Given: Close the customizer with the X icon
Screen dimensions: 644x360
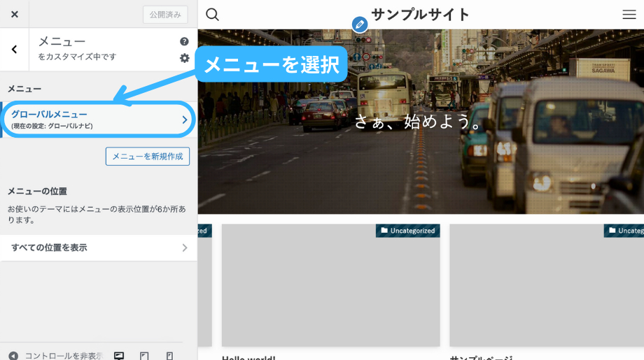Looking at the screenshot, I should (x=15, y=15).
